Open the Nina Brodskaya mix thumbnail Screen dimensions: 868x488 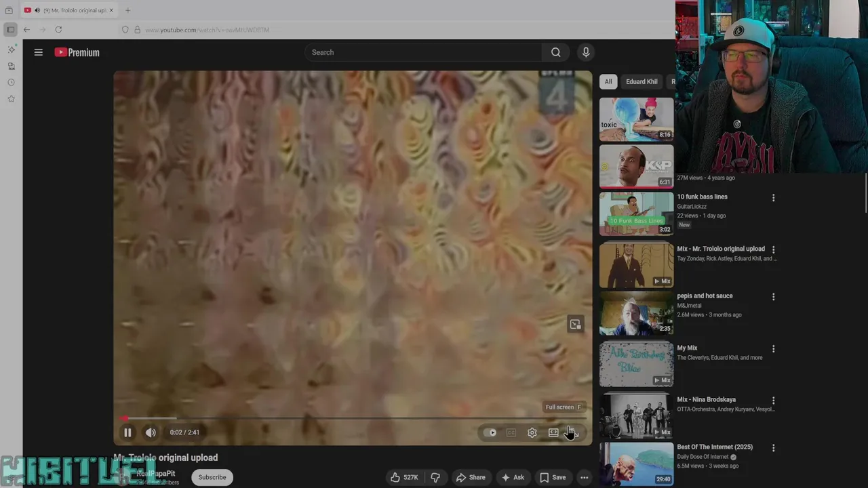coord(636,415)
